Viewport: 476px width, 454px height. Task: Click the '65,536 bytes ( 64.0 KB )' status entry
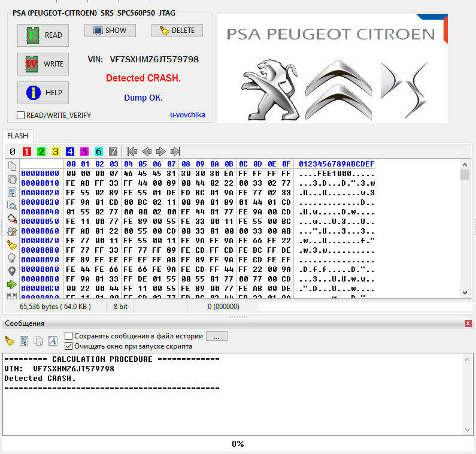55,307
